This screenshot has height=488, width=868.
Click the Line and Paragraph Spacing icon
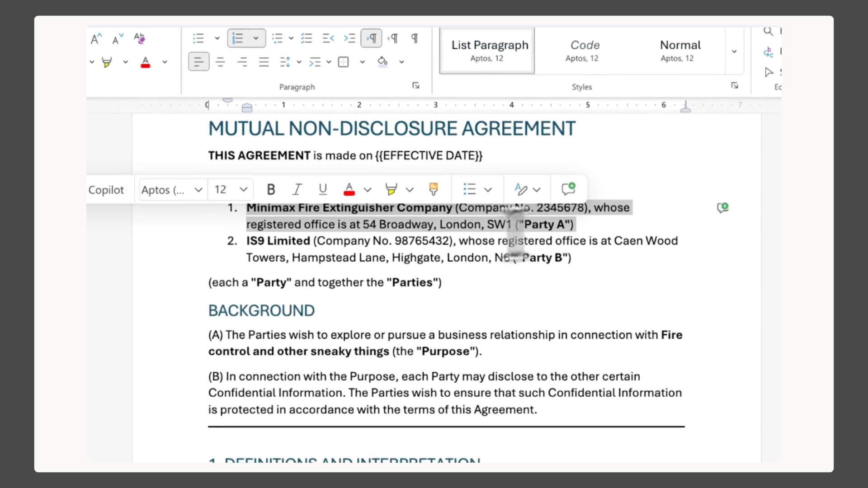[x=285, y=62]
